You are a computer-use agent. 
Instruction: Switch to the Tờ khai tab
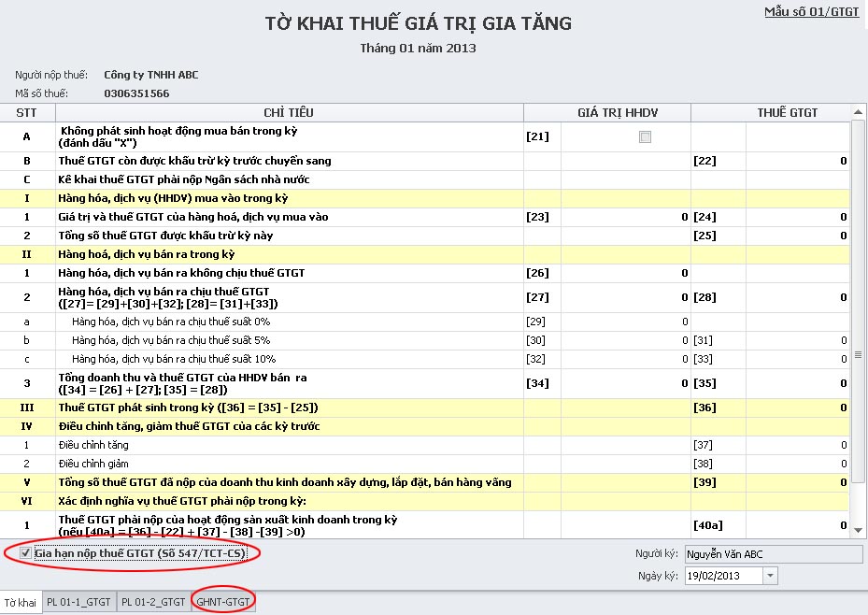pyautogui.click(x=21, y=602)
